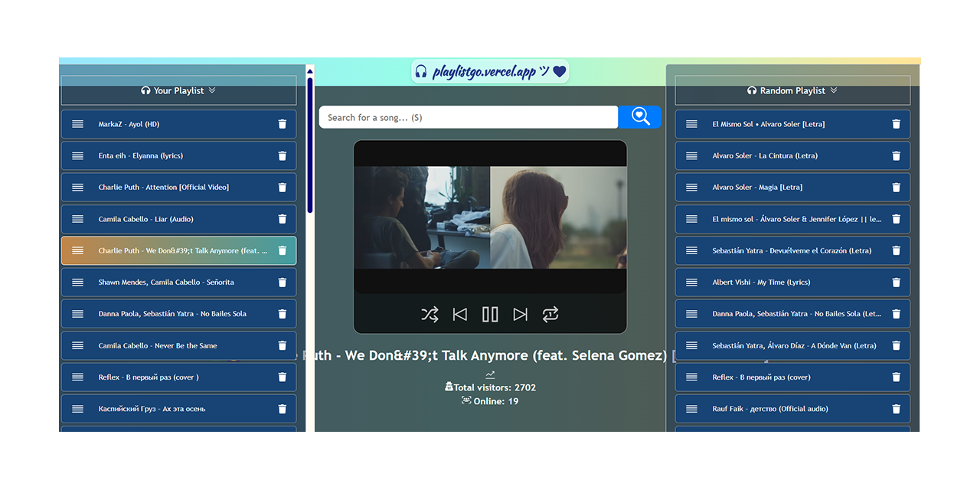This screenshot has height=490, width=980.
Task: Click the magnifier search button
Action: [x=640, y=117]
